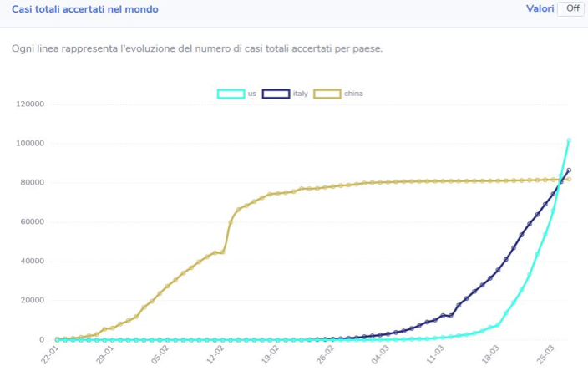Click the us legend color box
This screenshot has height=376, width=588.
(231, 94)
